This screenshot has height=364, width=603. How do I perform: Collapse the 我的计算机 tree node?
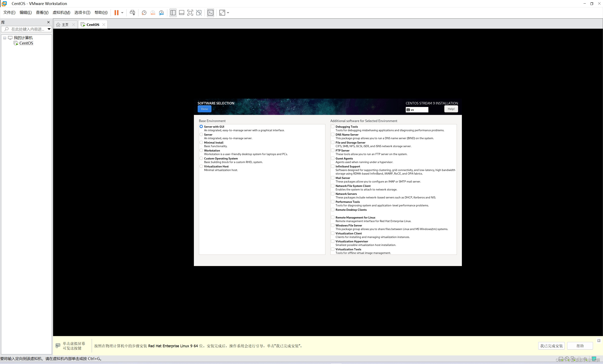5,38
